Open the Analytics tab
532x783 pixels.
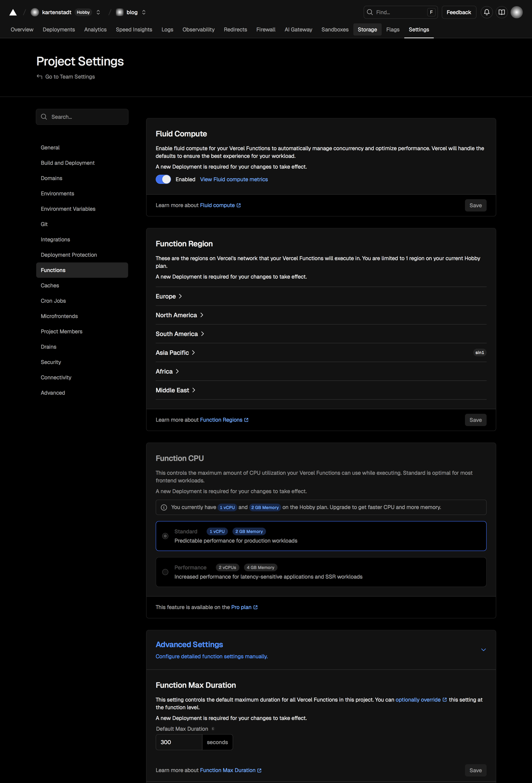95,30
